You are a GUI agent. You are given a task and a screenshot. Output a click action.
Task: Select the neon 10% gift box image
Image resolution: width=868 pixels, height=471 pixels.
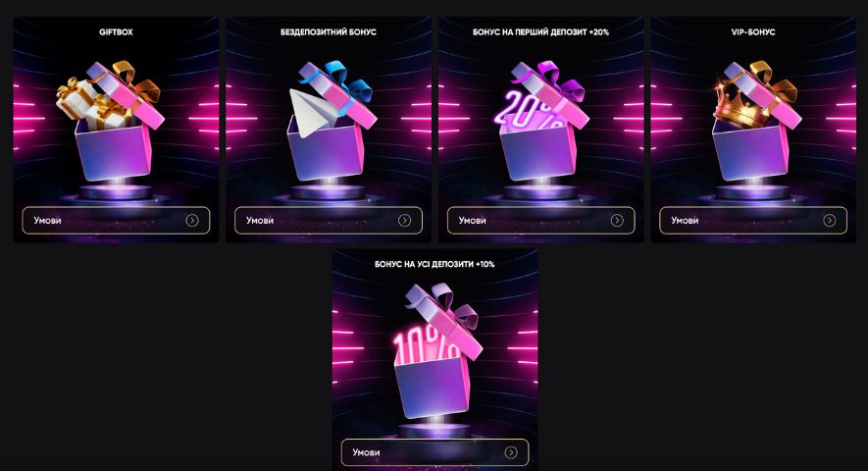(x=437, y=350)
